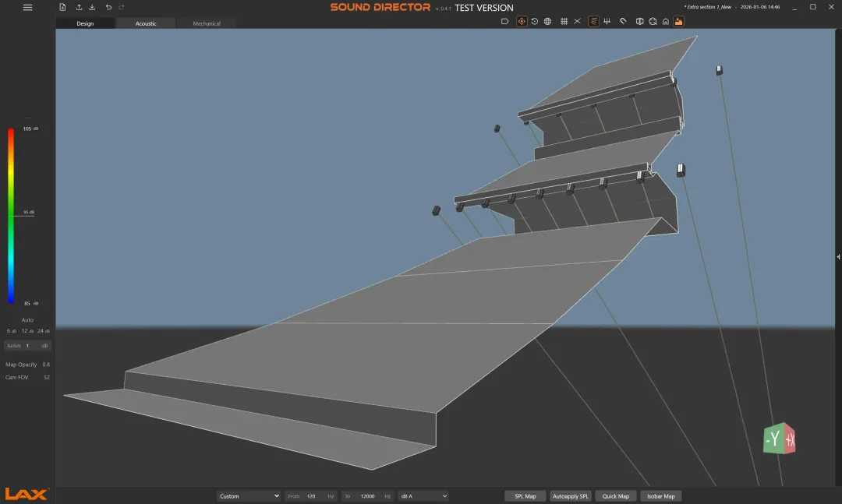This screenshot has width=842, height=504.
Task: Click the Map Opacity value 0.8
Action: (x=46, y=365)
